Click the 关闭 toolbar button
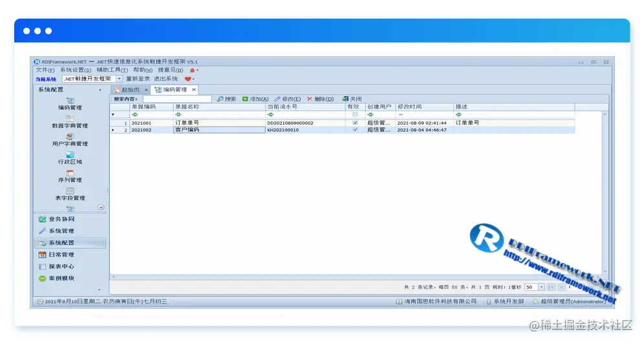This screenshot has width=644, height=343. click(352, 99)
